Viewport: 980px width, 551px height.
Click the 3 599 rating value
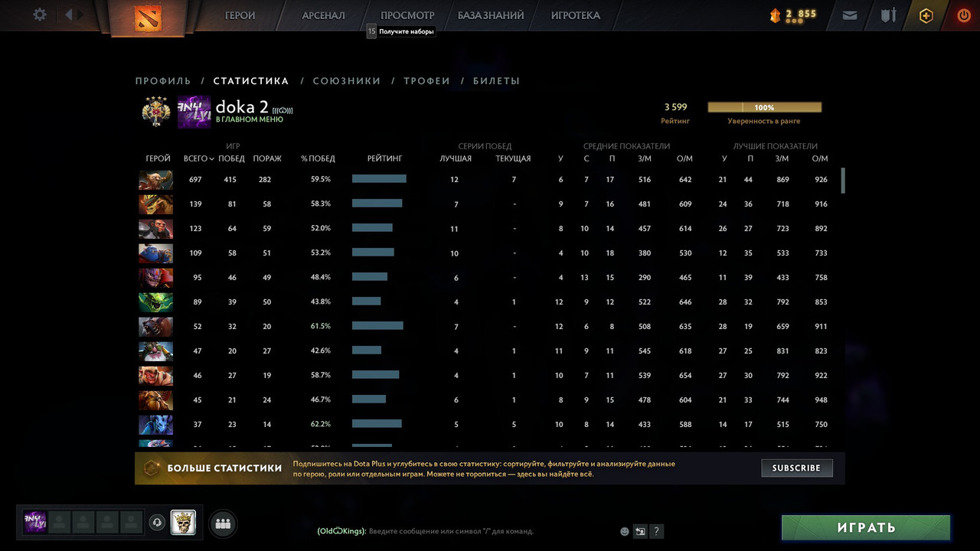(x=675, y=107)
